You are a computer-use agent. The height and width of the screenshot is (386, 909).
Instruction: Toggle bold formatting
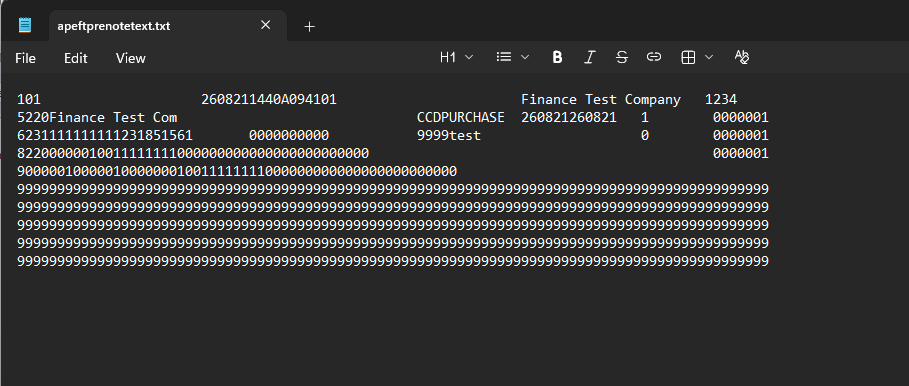[557, 57]
